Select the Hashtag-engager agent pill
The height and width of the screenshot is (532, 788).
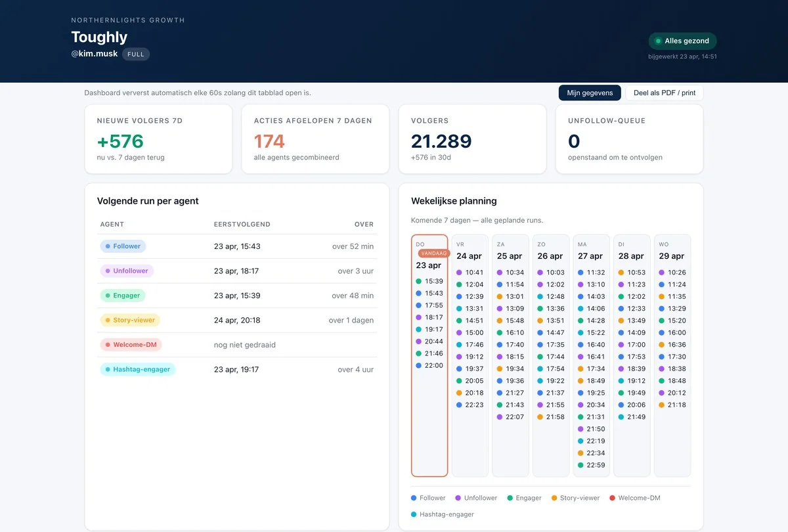point(137,369)
